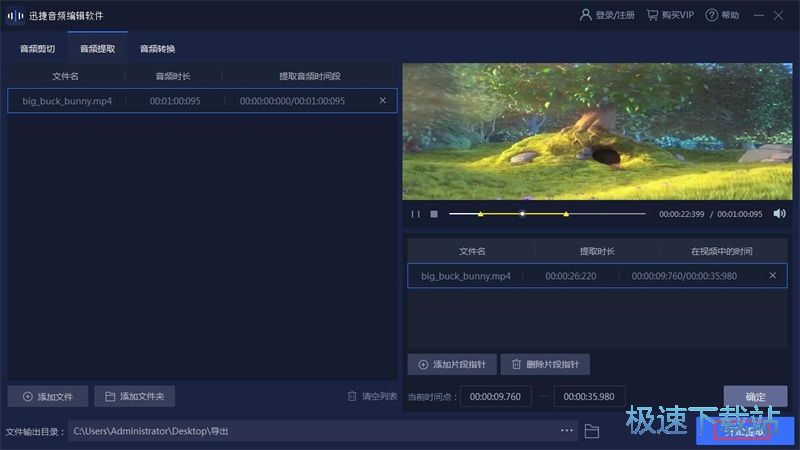Switch to 音频剪切 tab

pos(37,49)
